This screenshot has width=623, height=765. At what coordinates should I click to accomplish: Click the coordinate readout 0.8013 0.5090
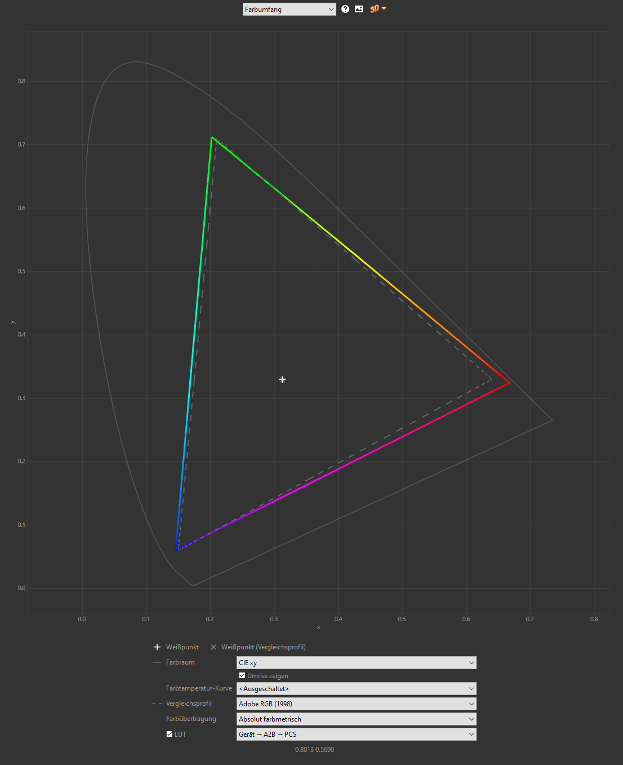314,749
